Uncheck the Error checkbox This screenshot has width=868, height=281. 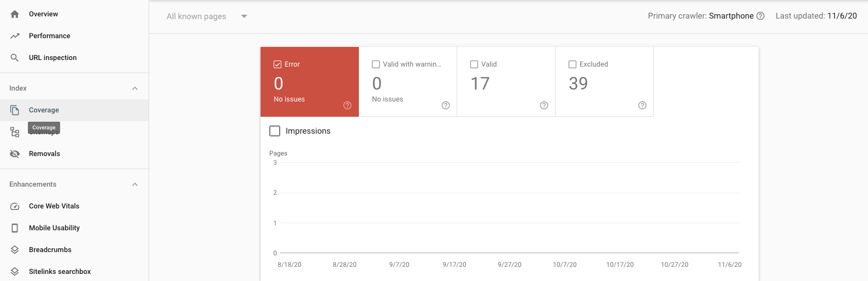click(x=277, y=64)
